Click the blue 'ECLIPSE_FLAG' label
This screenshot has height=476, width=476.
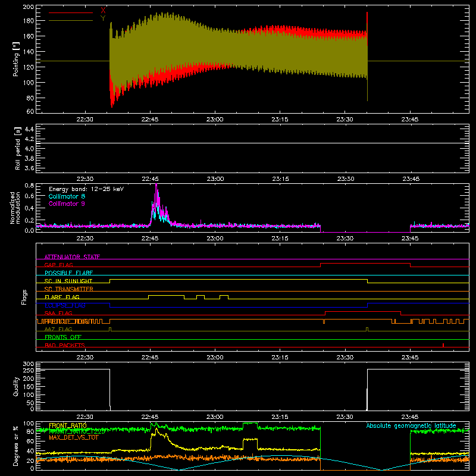(65, 305)
